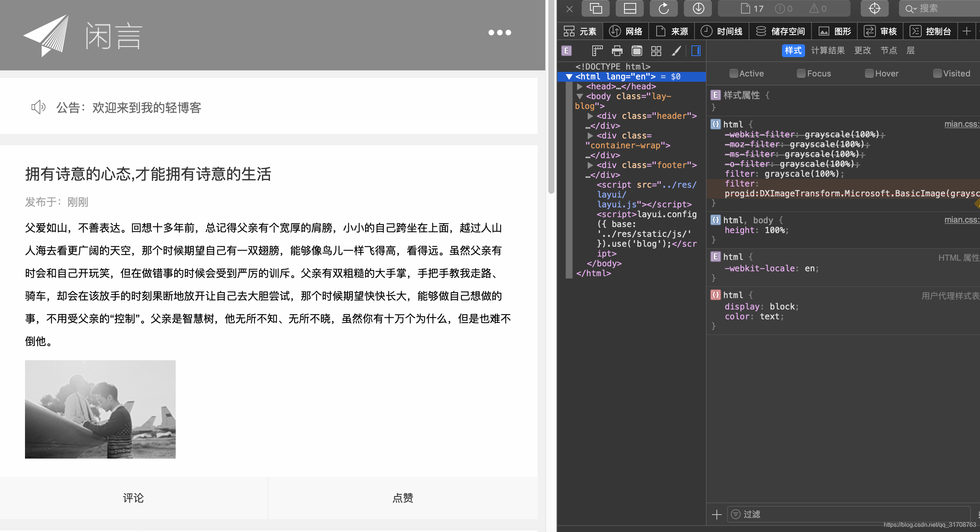
Task: Click the error count indicator
Action: pyautogui.click(x=784, y=8)
